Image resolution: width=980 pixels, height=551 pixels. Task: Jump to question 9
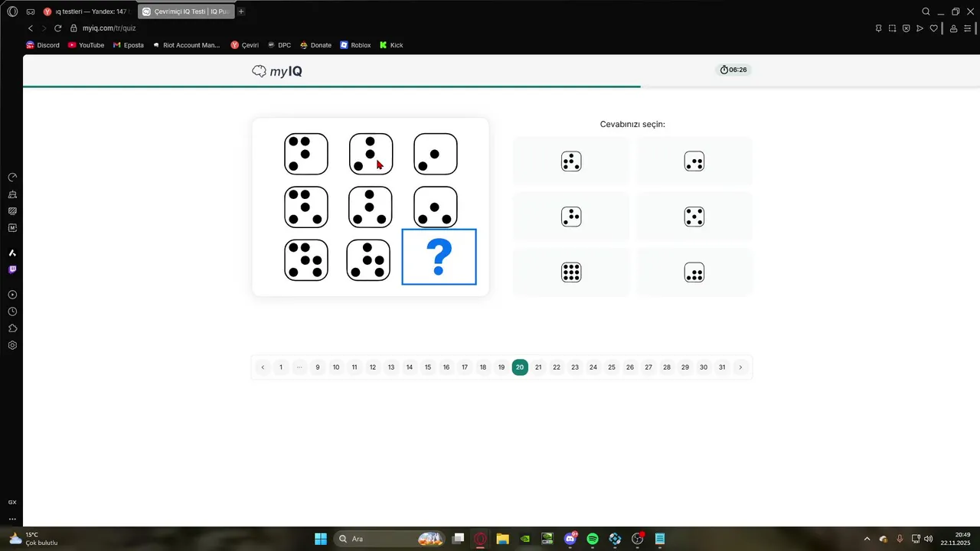pos(318,367)
